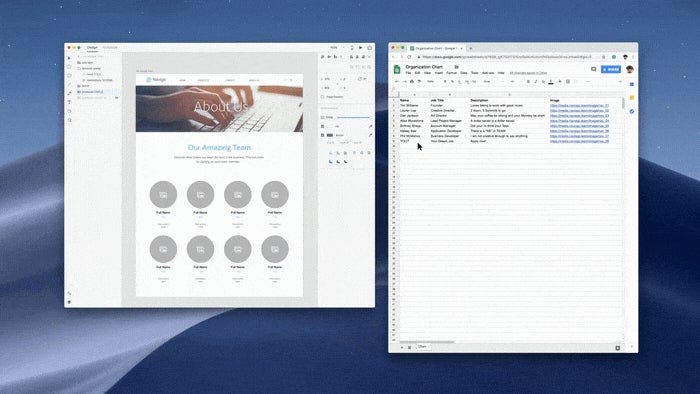Image resolution: width=700 pixels, height=394 pixels.
Task: Reload the browser page
Action: pos(409,57)
